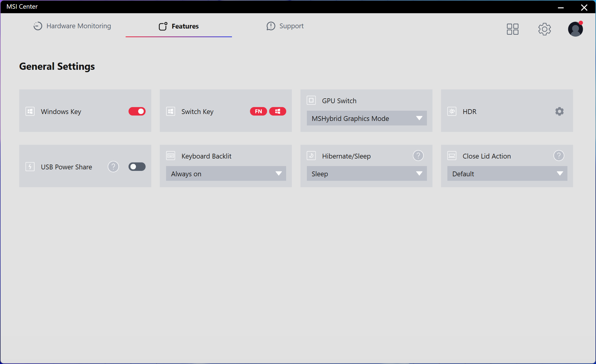Image resolution: width=596 pixels, height=364 pixels.
Task: Show help for USB Power Share
Action: 113,167
